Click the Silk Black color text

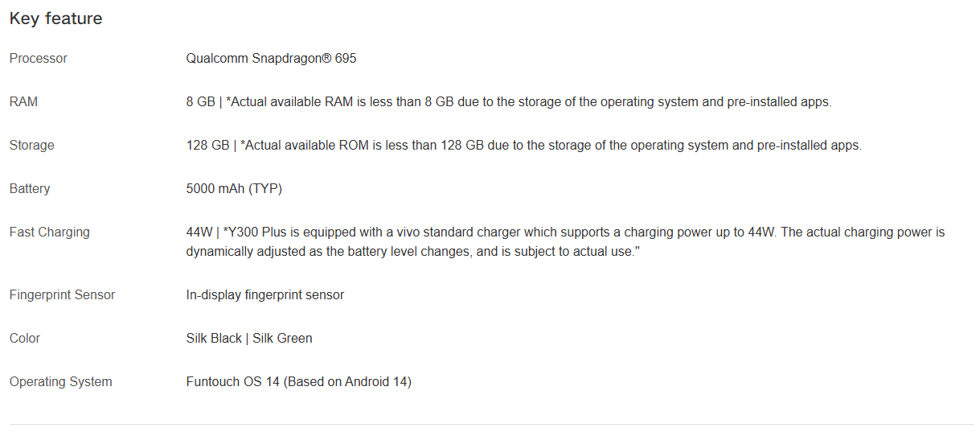(214, 339)
